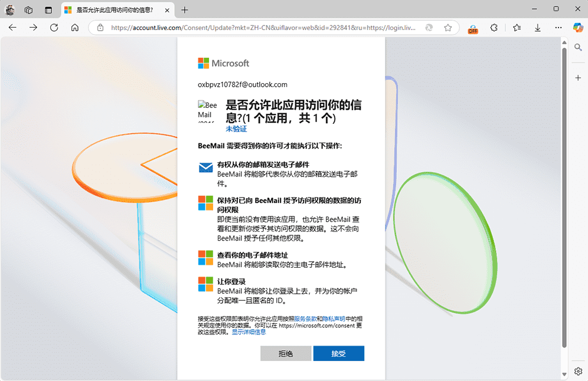Refresh the current page
588x381 pixels.
pyautogui.click(x=54, y=27)
